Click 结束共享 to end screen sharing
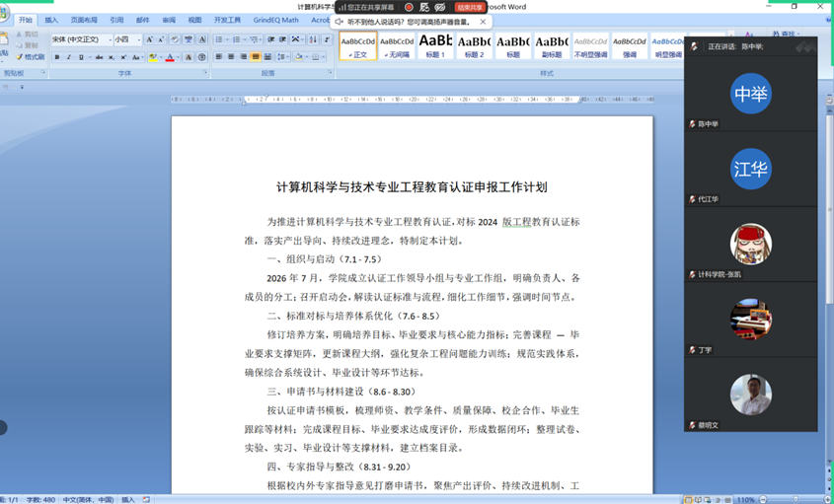Screen dimensions: 834x504 (470, 7)
